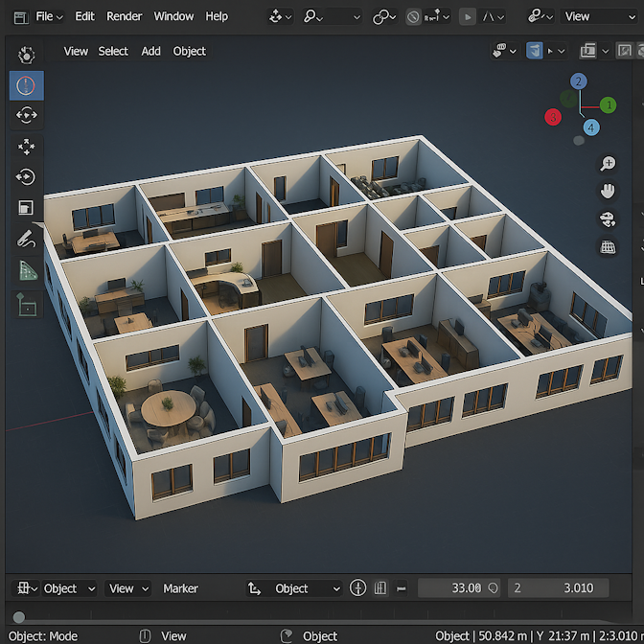Toggle the camera view icon
644x644 pixels.
[608, 219]
